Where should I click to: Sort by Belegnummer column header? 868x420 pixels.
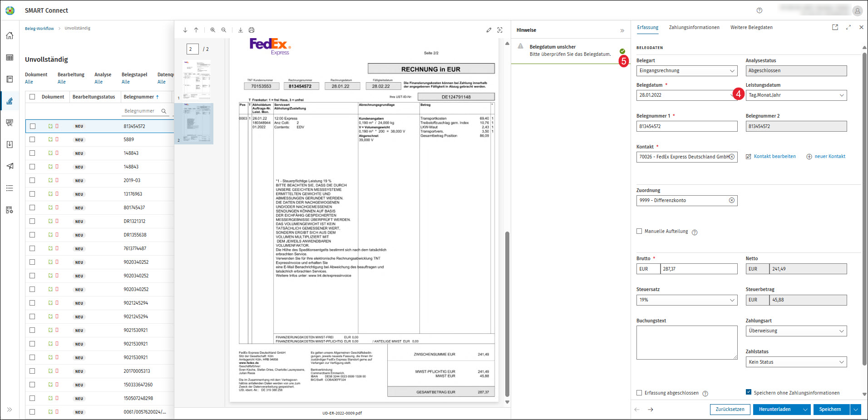(139, 97)
